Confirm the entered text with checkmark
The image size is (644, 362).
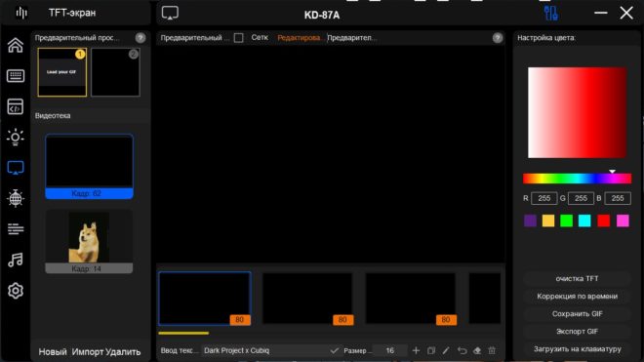335,350
